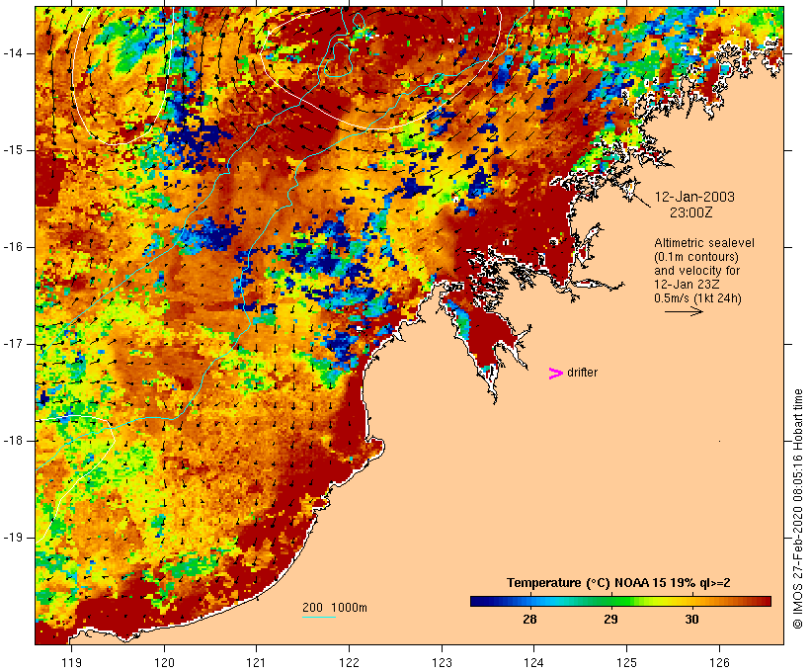Click the '0.5m/s (1kt 24h)' scale text
This screenshot has width=810, height=672.
pos(697,298)
